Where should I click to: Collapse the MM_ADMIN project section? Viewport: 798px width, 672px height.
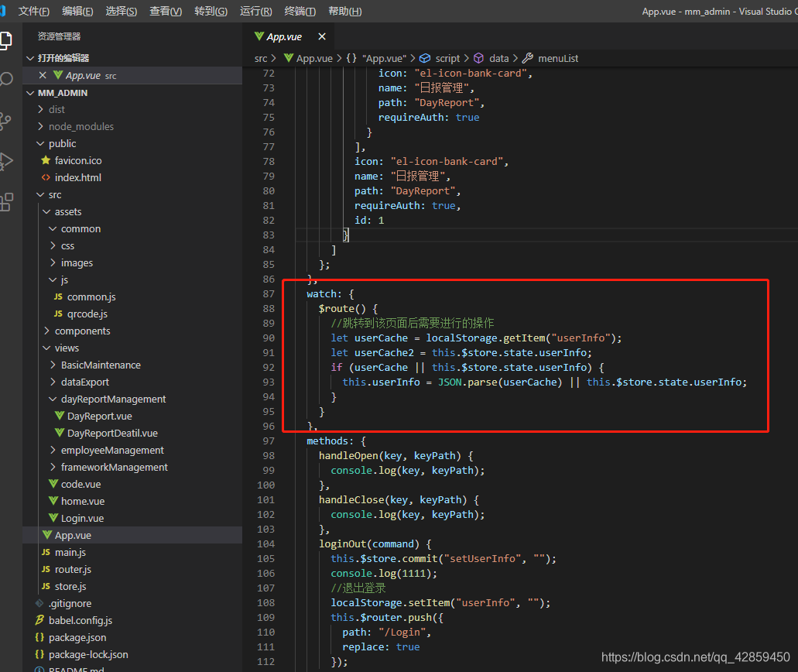click(30, 93)
